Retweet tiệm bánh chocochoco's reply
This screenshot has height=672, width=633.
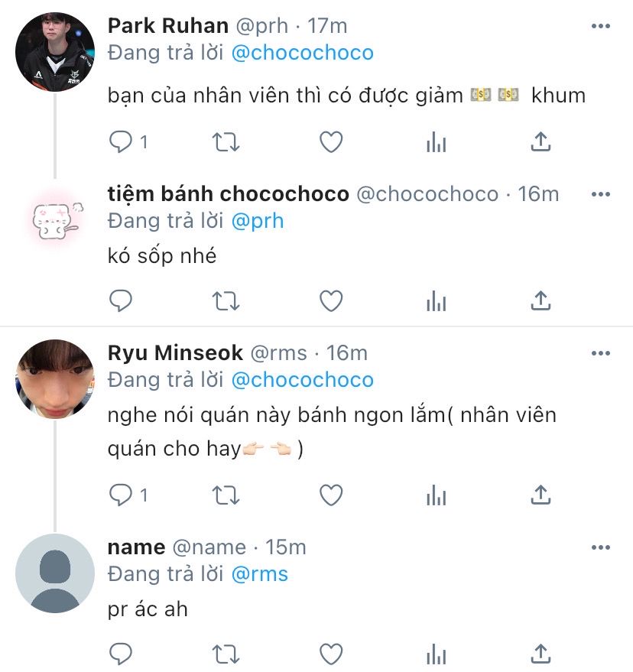click(x=226, y=300)
